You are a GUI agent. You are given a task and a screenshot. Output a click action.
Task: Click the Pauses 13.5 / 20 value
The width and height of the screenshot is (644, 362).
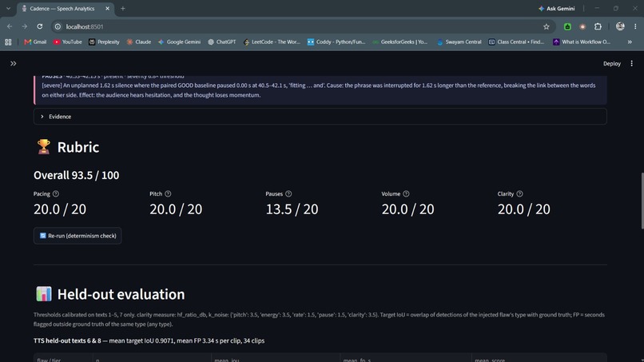[292, 209]
